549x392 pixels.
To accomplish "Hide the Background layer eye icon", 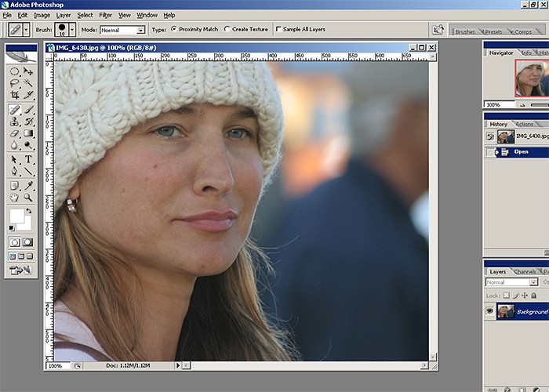I will click(x=490, y=311).
